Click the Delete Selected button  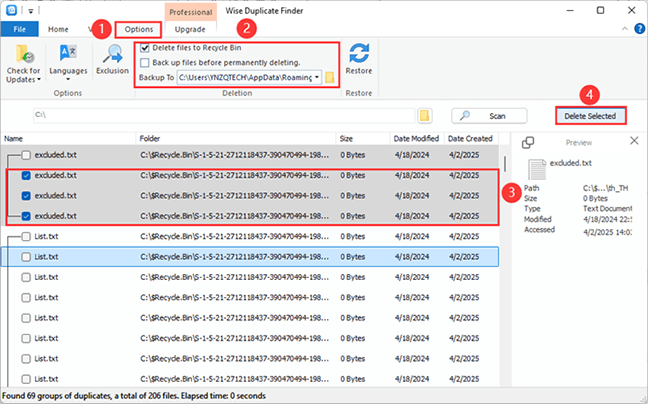pyautogui.click(x=590, y=116)
